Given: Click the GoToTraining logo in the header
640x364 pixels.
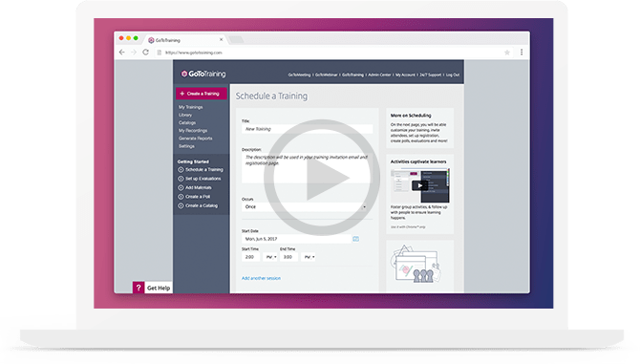Looking at the screenshot, I should pos(203,74).
